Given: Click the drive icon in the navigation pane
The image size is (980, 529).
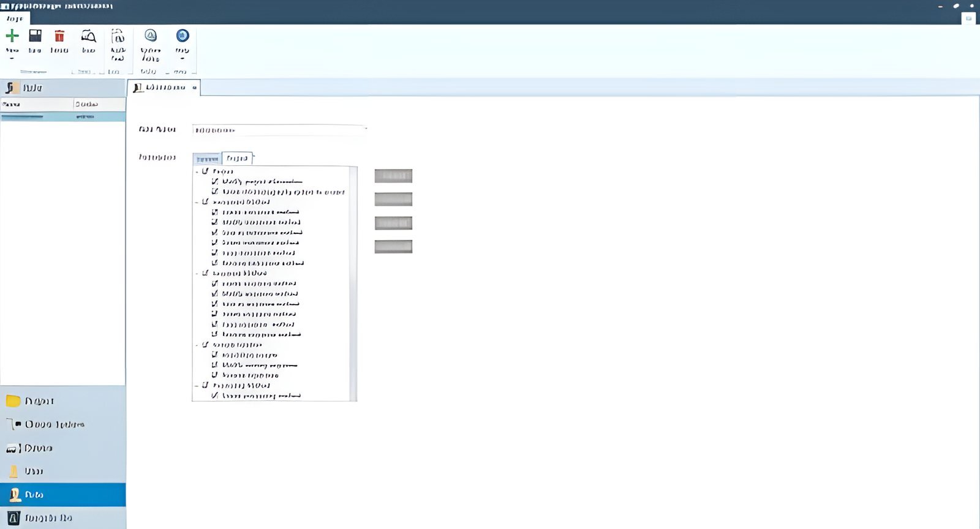Looking at the screenshot, I should pos(13,448).
